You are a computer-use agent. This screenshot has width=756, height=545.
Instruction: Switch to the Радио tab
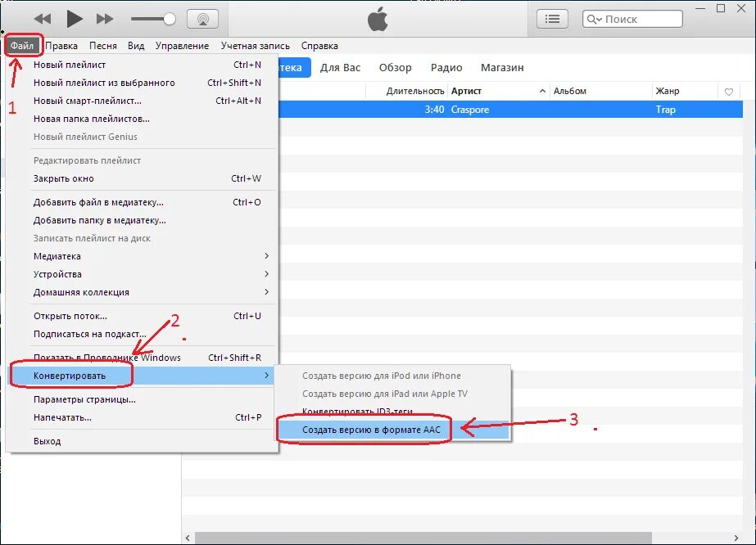coord(446,67)
